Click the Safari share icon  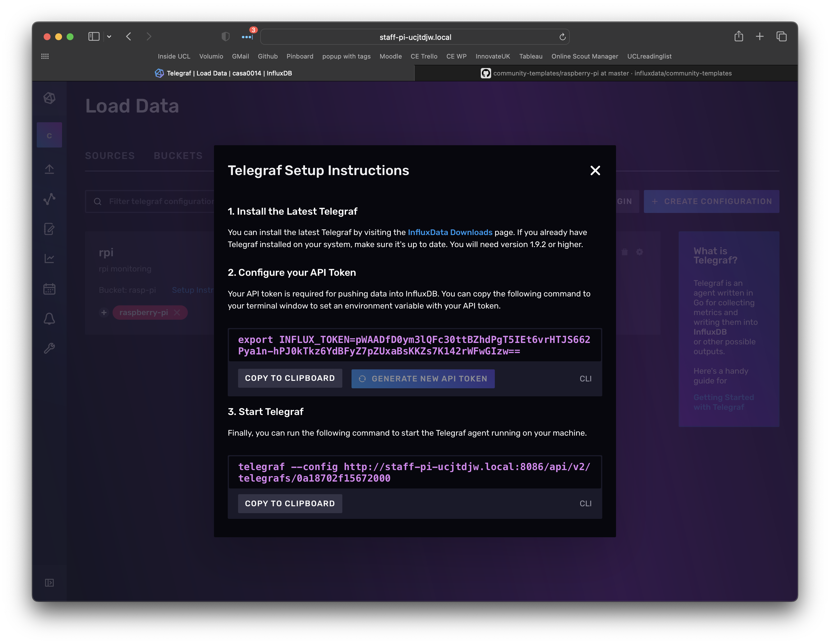click(x=738, y=36)
